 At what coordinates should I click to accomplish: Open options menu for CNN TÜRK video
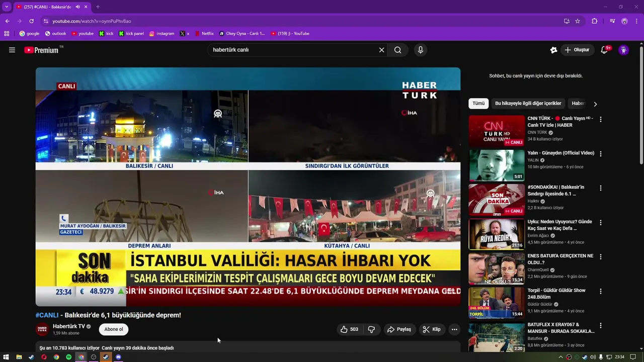click(x=600, y=119)
